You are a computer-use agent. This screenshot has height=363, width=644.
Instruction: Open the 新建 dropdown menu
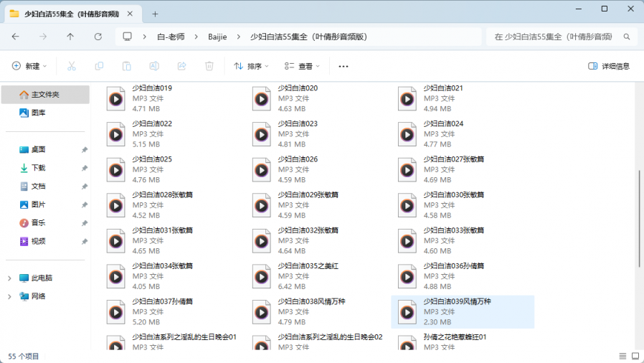(x=29, y=66)
